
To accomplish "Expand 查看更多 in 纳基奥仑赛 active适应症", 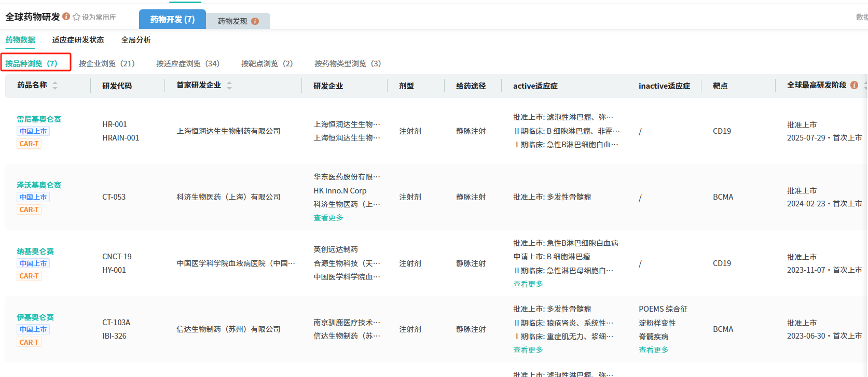I will [528, 284].
